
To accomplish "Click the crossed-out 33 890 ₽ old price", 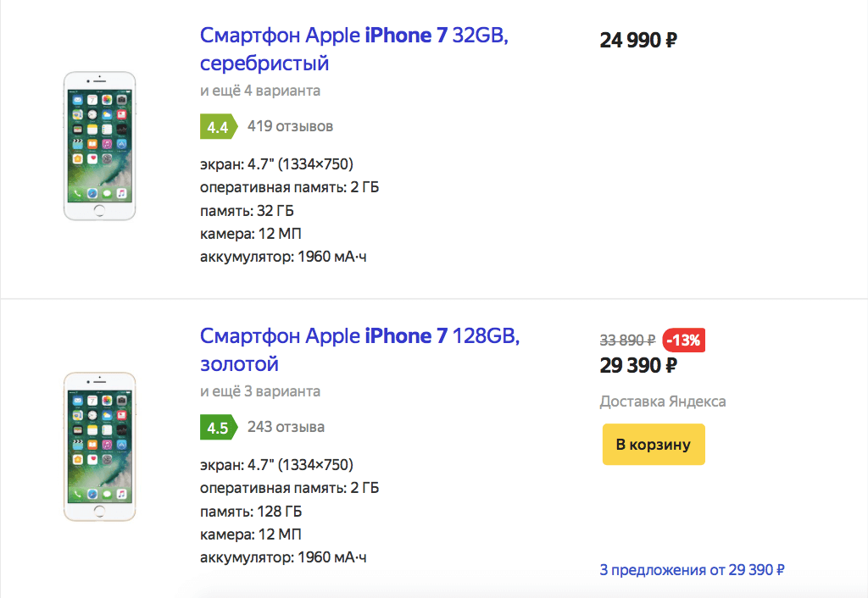I will 628,340.
